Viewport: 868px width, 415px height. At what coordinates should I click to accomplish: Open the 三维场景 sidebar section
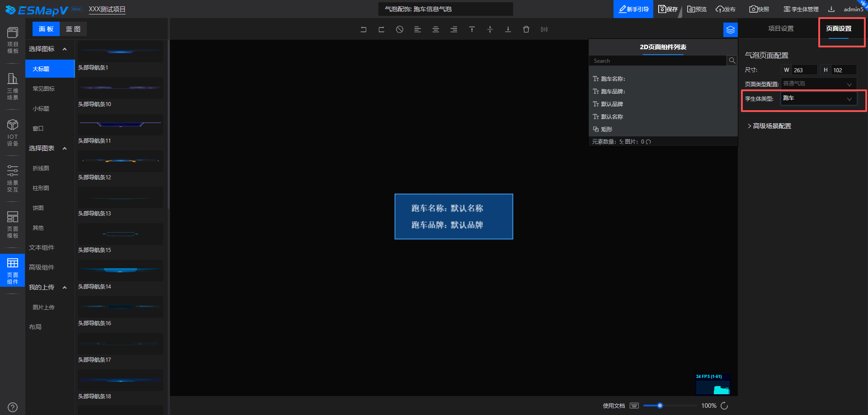[13, 87]
